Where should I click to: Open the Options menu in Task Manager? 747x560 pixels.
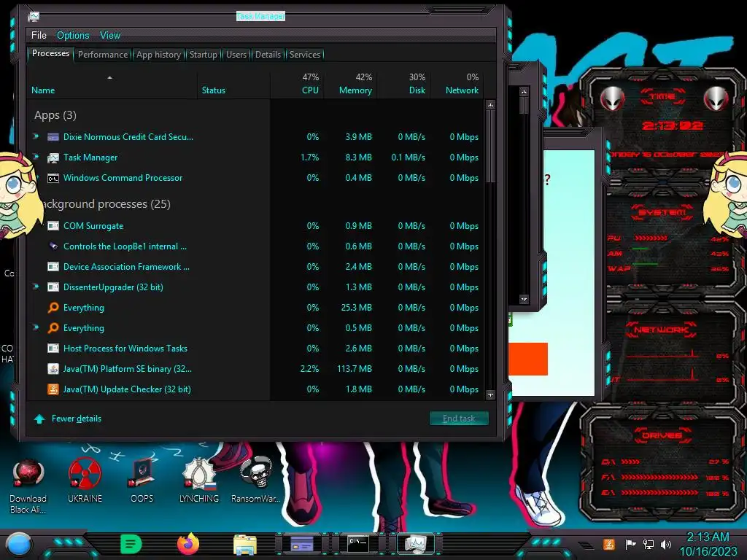(73, 35)
